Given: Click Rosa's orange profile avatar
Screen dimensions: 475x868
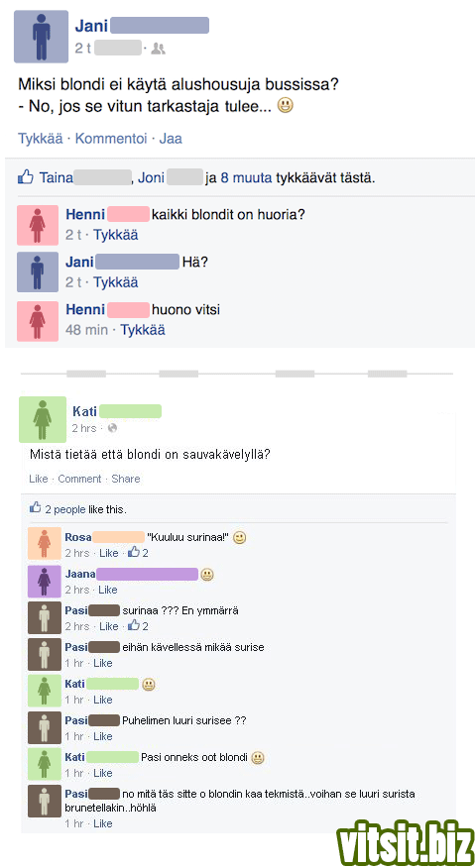Looking at the screenshot, I should click(45, 544).
